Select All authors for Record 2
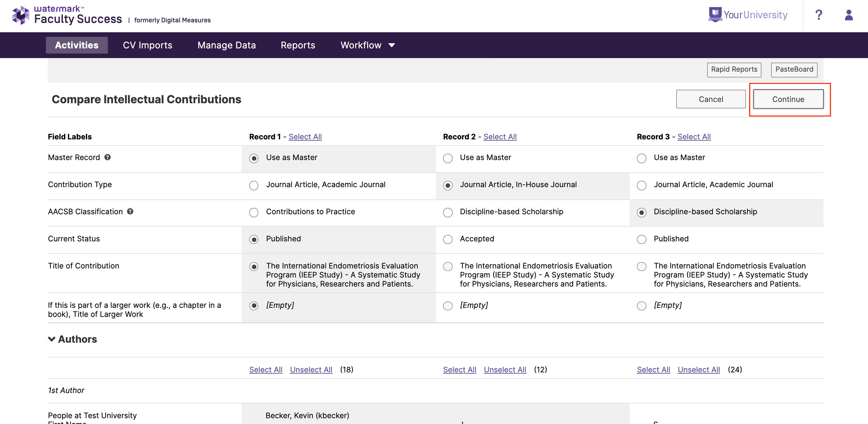Viewport: 868px width, 424px height. 459,370
